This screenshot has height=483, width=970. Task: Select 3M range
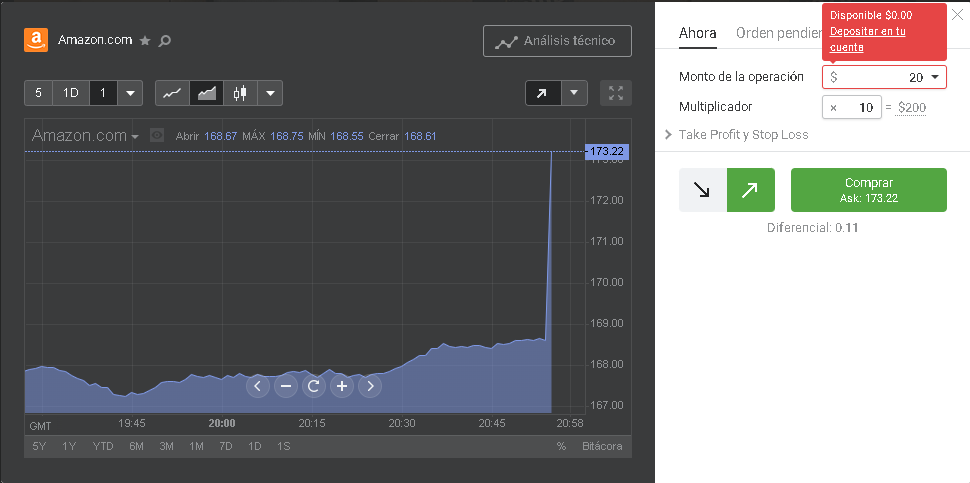166,446
